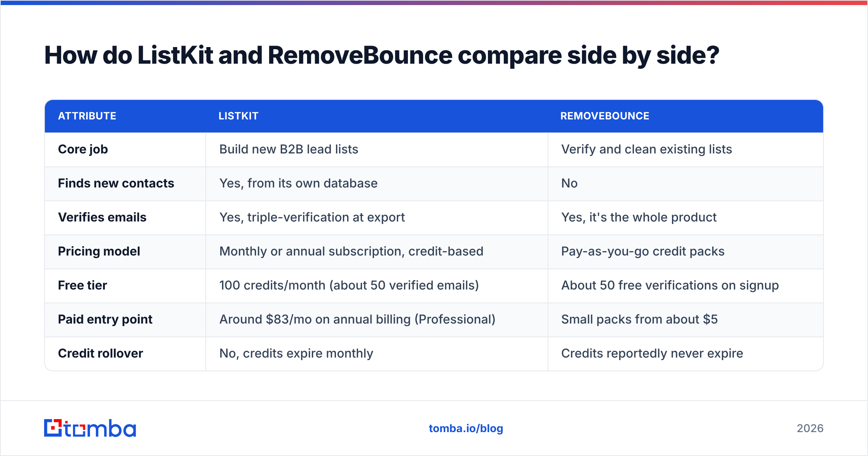Screen dimensions: 868x456
Task: Select the 'Paid entry point' row label
Action: click(x=105, y=320)
